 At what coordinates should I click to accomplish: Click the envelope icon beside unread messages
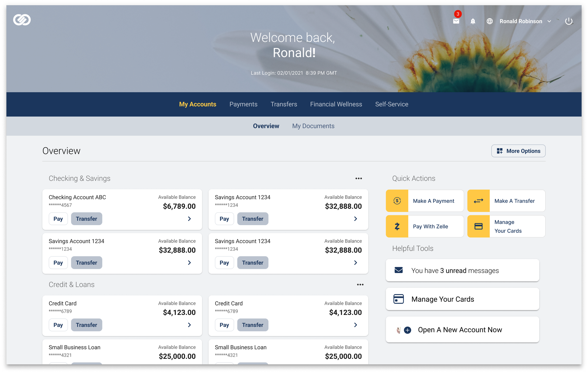(x=398, y=270)
